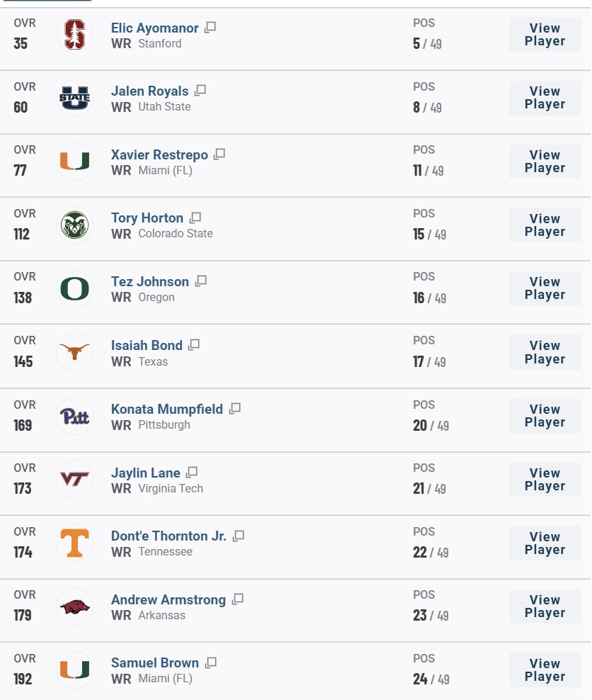The height and width of the screenshot is (700, 592).
Task: View Player button for Andrew Armstrong
Action: click(545, 606)
